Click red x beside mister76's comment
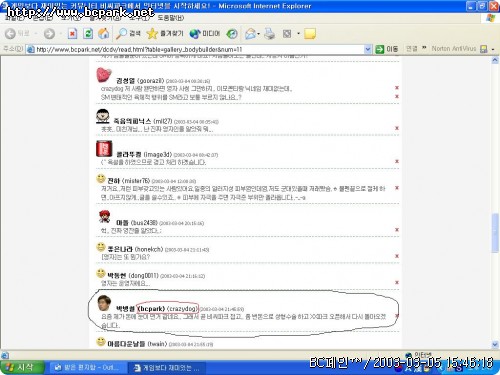The width and height of the screenshot is (500, 375). 397,188
